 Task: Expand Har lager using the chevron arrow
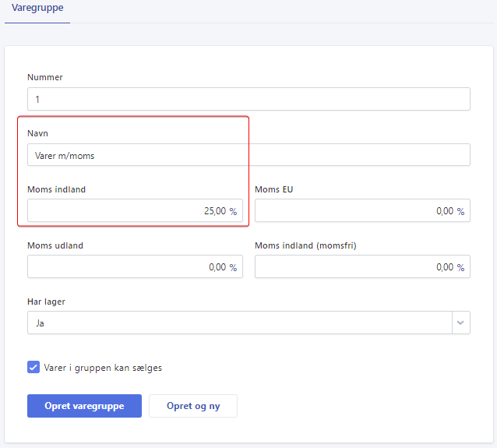[x=460, y=323]
